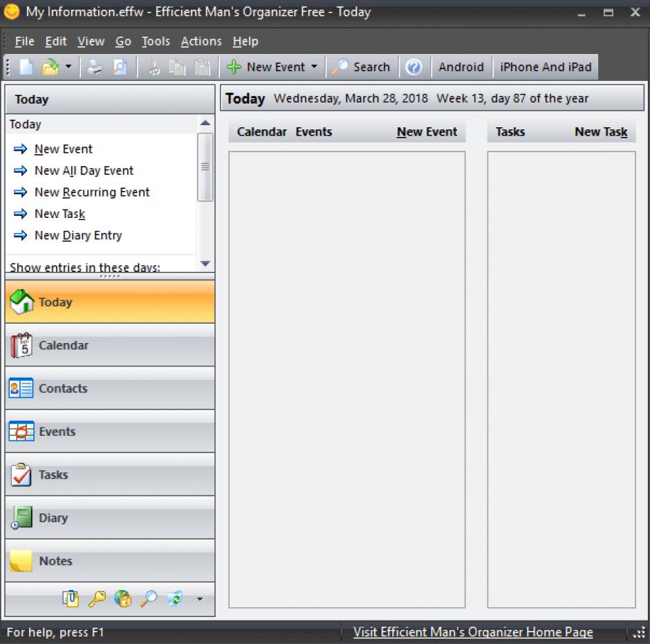Click the New Recurring Event link
The image size is (650, 644).
click(x=92, y=192)
